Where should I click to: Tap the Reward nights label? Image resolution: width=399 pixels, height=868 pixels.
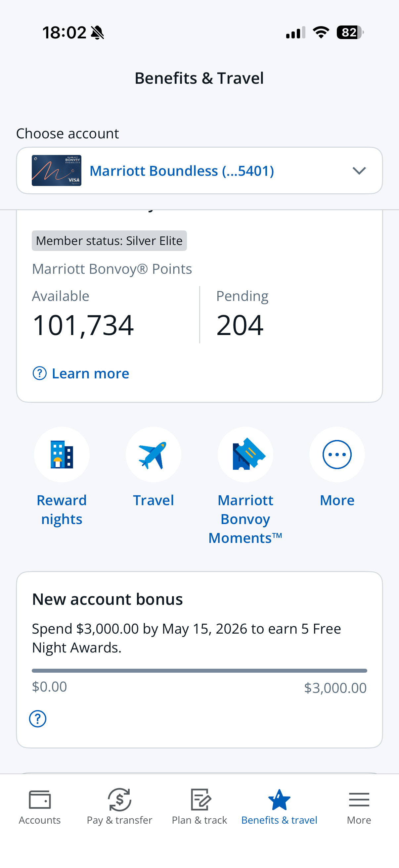click(62, 509)
